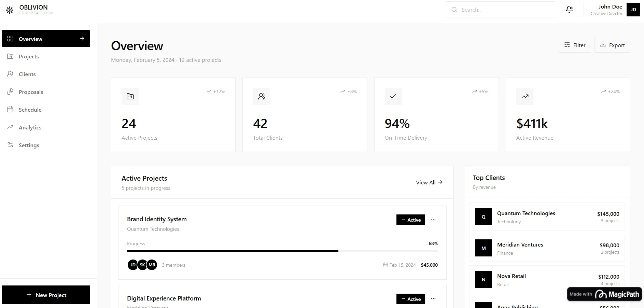This screenshot has height=308, width=644.
Task: Click the JD user avatar
Action: click(633, 10)
